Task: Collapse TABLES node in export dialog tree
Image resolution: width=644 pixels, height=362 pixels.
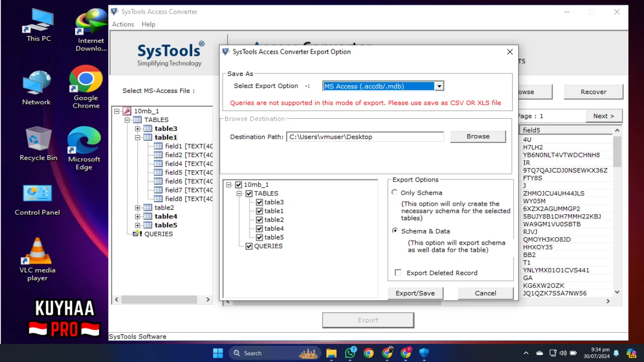Action: click(x=239, y=194)
